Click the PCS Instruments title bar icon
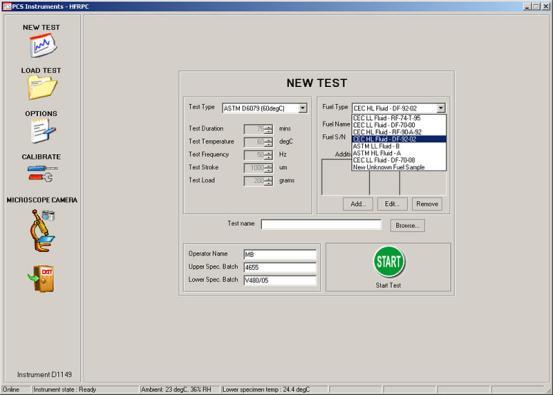Screen dimensions: 553x395 tap(7, 6)
